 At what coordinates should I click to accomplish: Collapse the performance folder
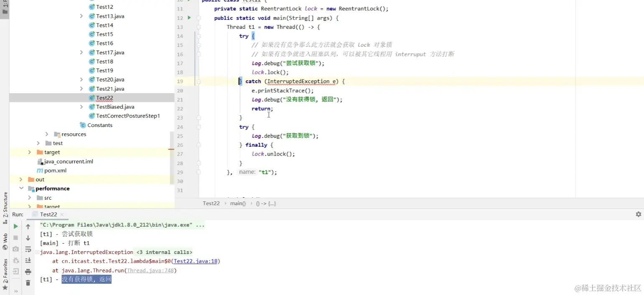point(21,188)
